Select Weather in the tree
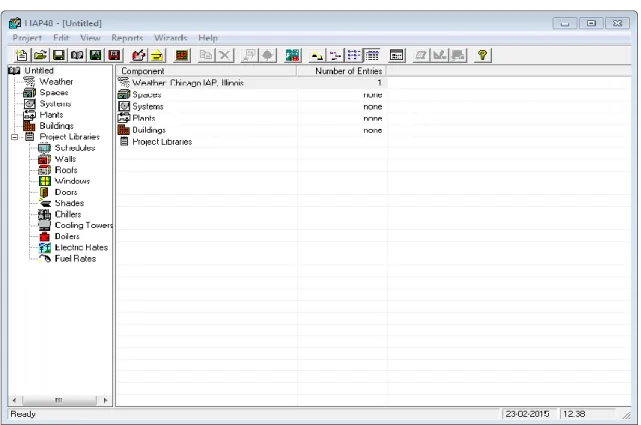Image resolution: width=641 pixels, height=425 pixels. point(56,82)
